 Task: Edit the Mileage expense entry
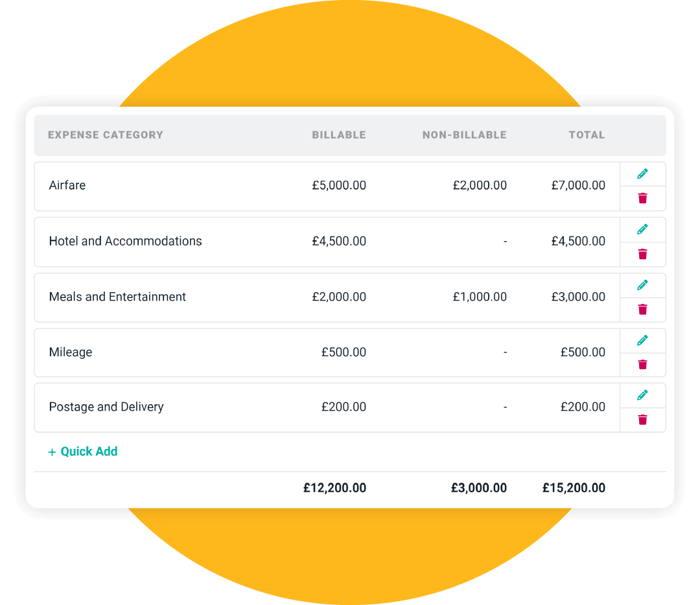(x=642, y=340)
